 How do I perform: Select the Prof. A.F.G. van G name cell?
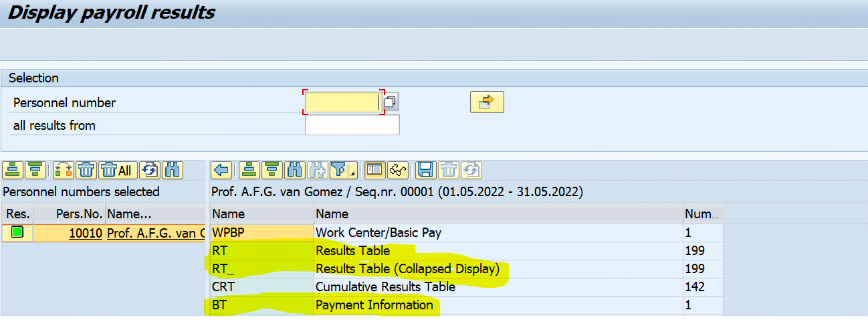coord(155,233)
